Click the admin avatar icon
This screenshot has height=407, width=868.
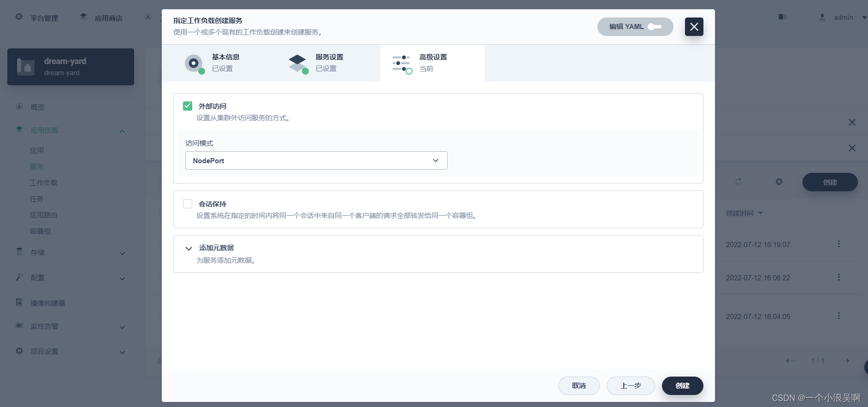pyautogui.click(x=822, y=17)
